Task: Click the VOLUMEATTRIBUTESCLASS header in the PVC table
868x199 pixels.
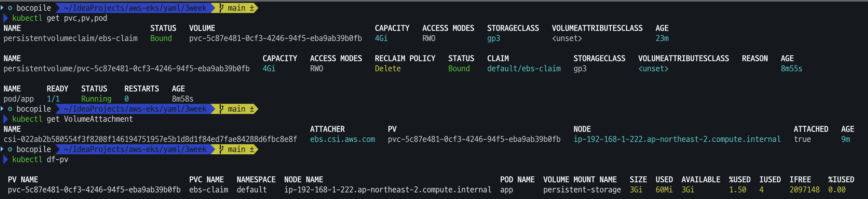Action: pos(597,28)
